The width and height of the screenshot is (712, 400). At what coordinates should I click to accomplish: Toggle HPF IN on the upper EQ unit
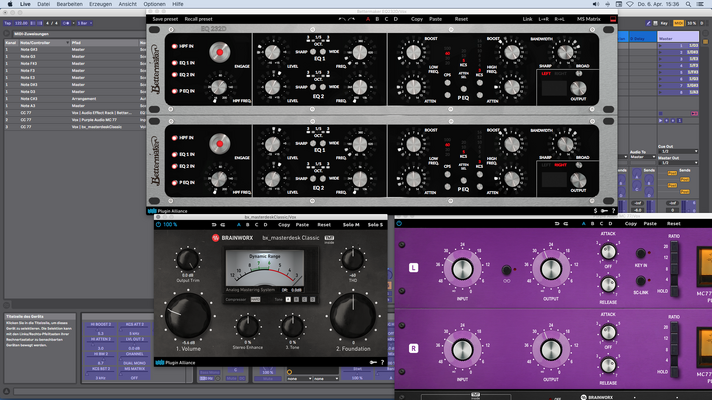(x=174, y=46)
